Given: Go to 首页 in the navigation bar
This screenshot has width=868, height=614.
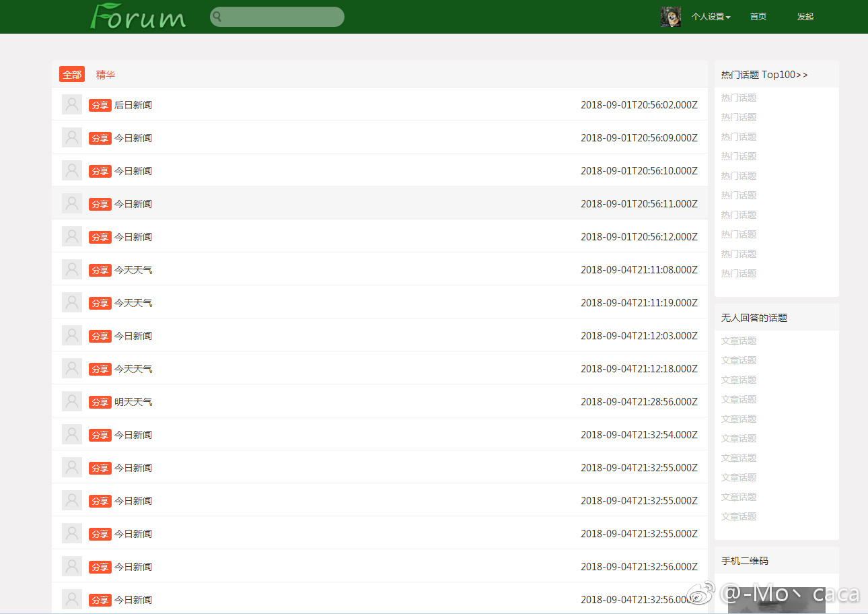Looking at the screenshot, I should (758, 17).
